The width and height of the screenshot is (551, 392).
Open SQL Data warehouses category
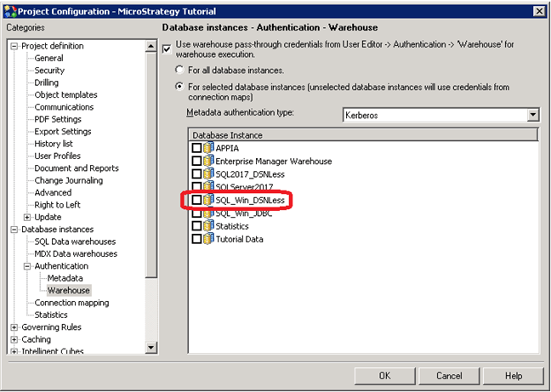tap(75, 241)
